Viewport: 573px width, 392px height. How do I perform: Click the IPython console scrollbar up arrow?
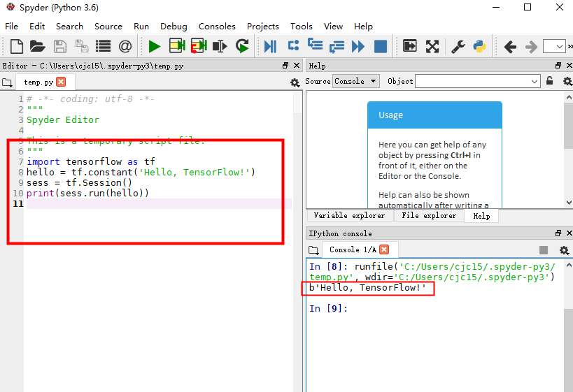[569, 266]
